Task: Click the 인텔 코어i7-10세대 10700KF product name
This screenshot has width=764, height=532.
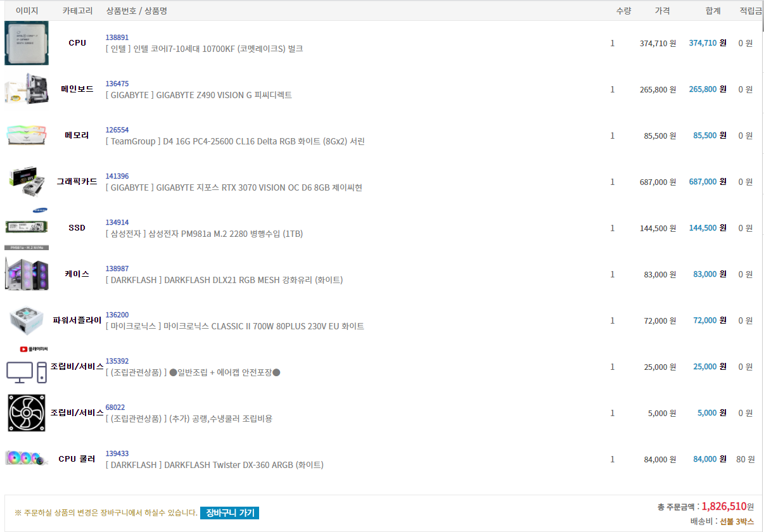Action: pos(204,49)
